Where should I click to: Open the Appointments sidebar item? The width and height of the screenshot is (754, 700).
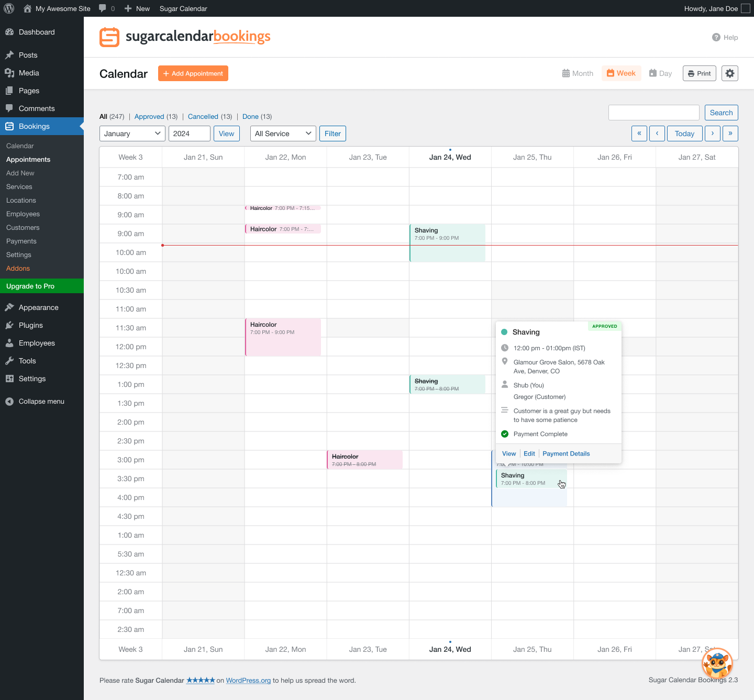(28, 159)
